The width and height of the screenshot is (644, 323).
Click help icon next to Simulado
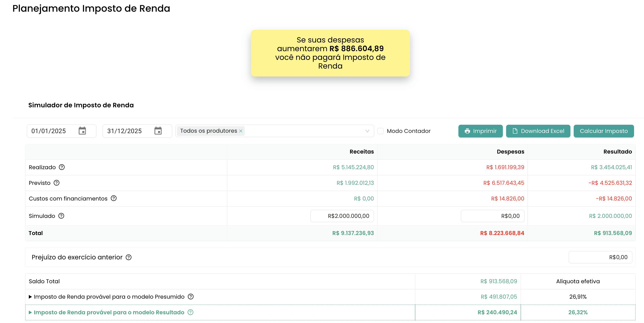pos(61,216)
